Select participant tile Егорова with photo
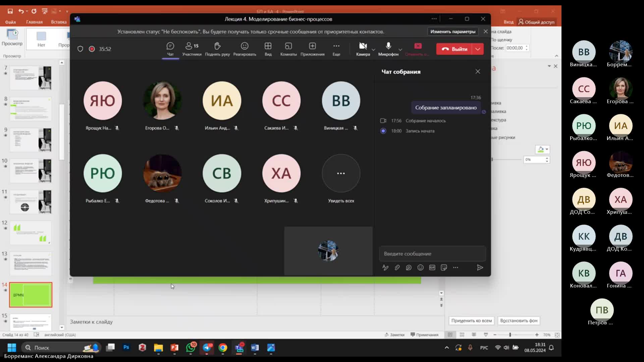 tap(162, 106)
